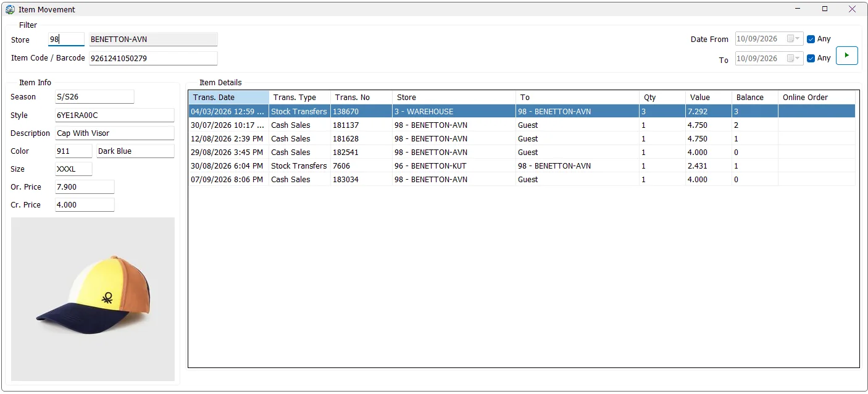This screenshot has width=868, height=394.
Task: Open the Date From calendar dropdown
Action: point(793,39)
